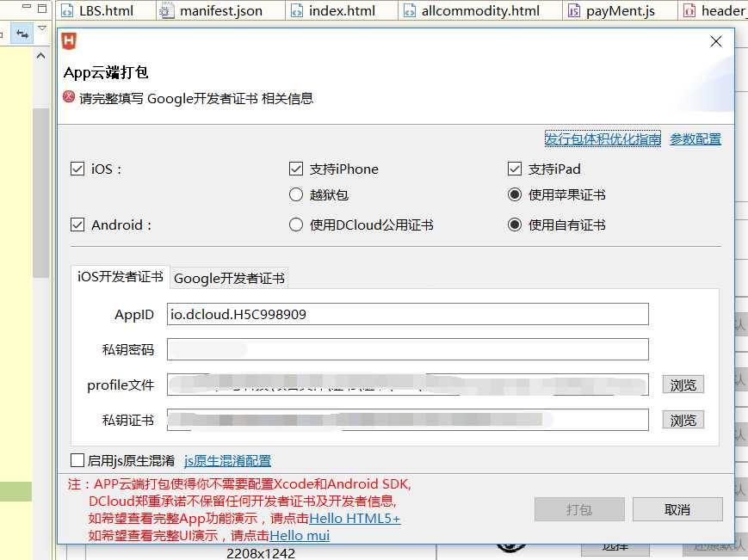The width and height of the screenshot is (748, 560).
Task: Open the Hello HTML5+ demo link
Action: [355, 518]
